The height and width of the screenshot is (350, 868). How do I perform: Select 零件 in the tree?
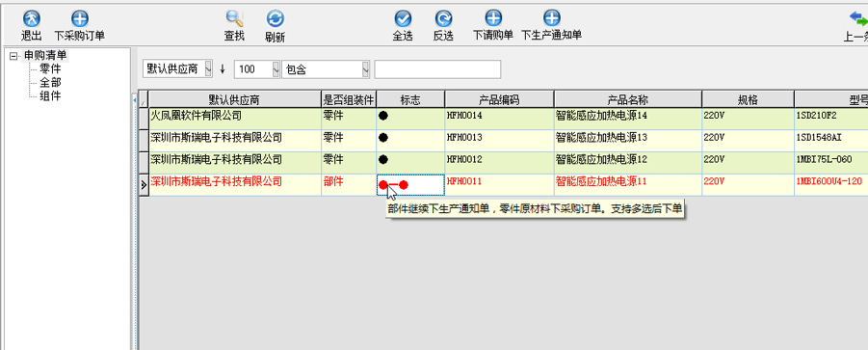(50, 69)
